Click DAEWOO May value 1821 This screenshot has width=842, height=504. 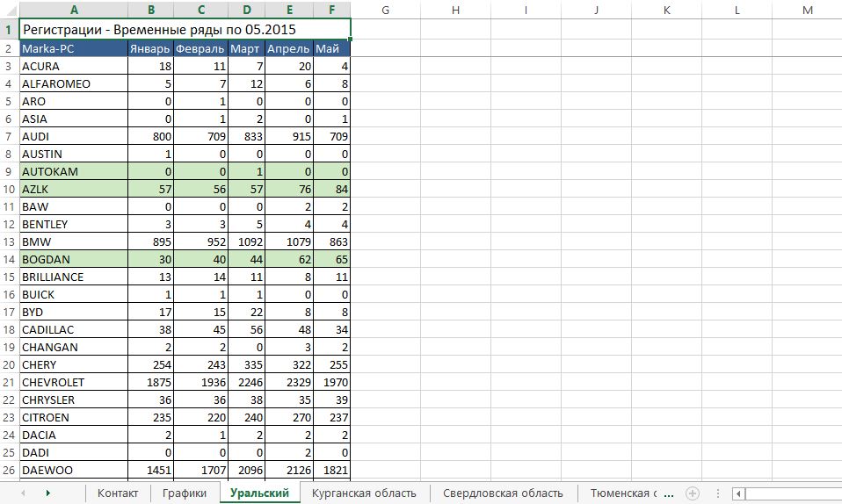tap(332, 470)
